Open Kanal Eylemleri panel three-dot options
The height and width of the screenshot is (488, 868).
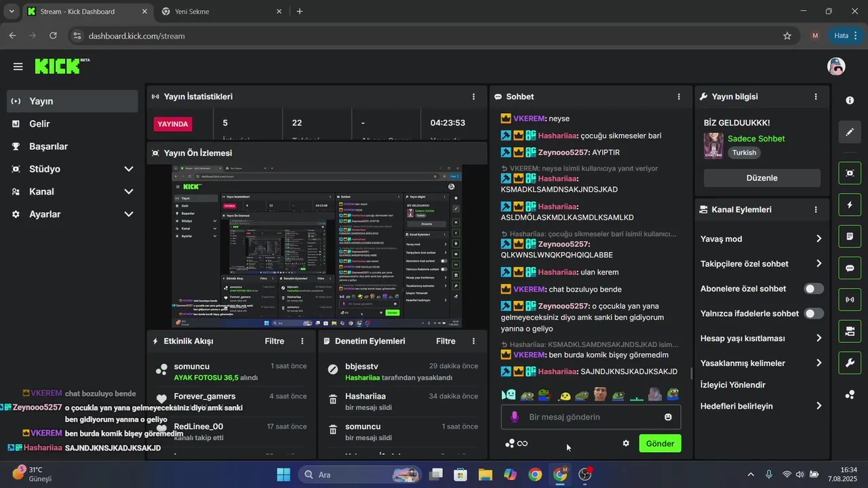[x=816, y=210]
